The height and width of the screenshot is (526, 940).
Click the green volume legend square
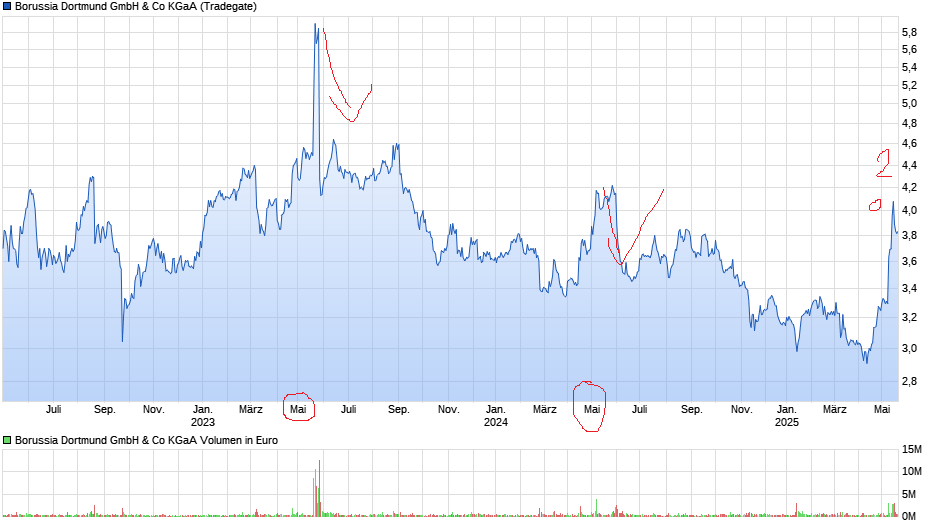coord(7,440)
